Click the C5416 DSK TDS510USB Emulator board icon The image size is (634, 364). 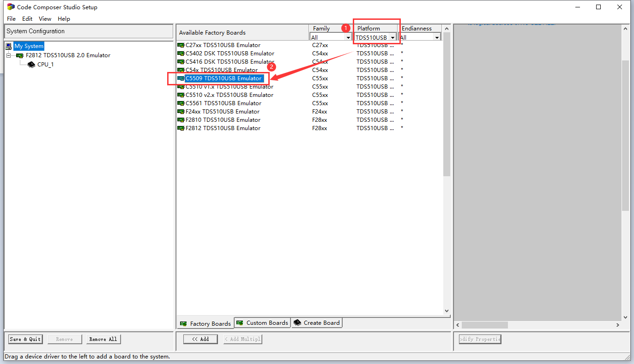181,62
